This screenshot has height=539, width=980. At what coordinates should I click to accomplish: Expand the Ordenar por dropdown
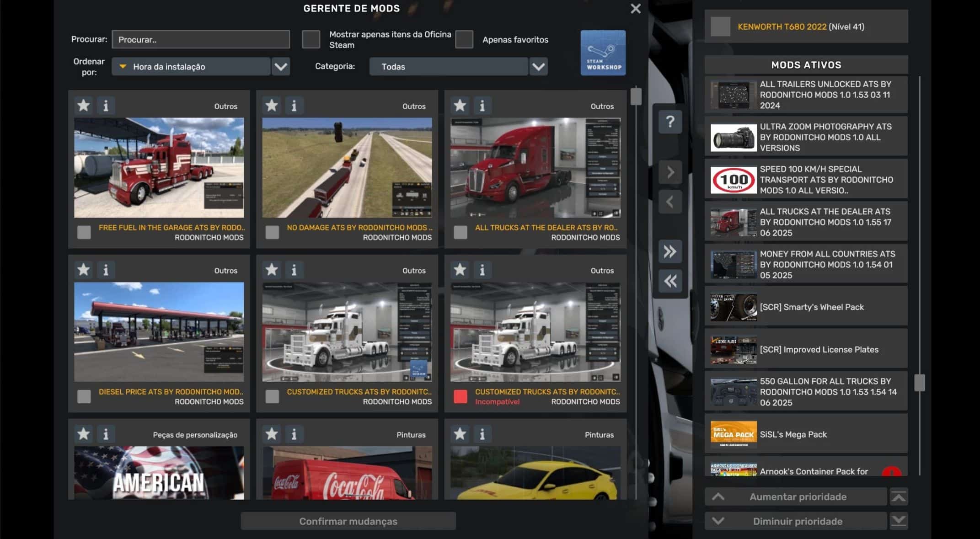tap(281, 67)
